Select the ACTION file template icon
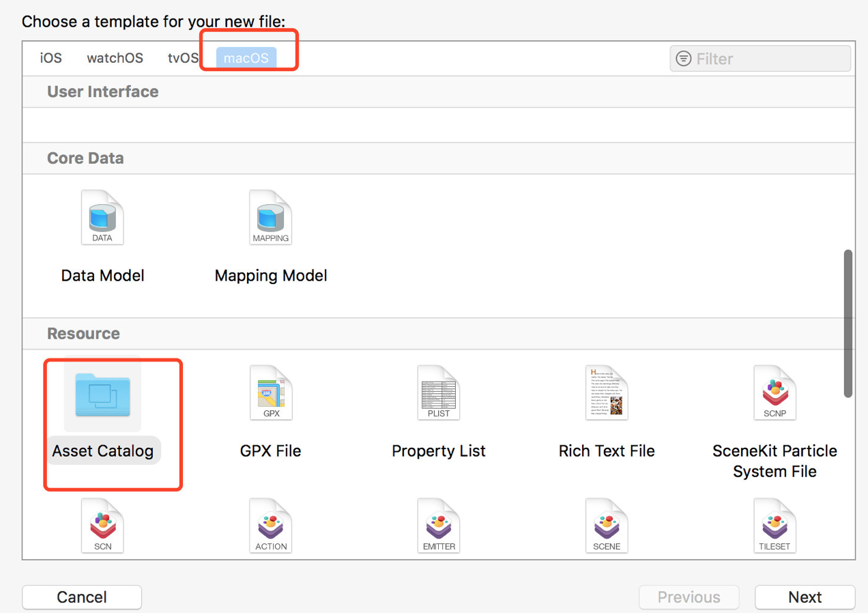 click(271, 526)
